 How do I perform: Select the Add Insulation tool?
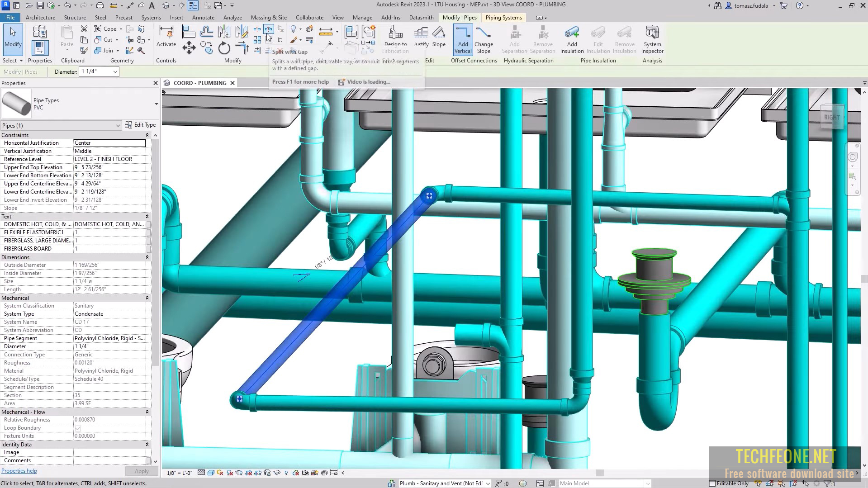pos(571,41)
